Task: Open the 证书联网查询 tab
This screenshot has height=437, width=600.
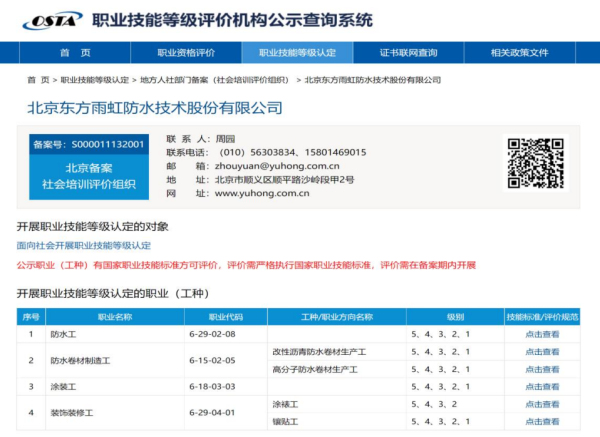Action: (408, 53)
